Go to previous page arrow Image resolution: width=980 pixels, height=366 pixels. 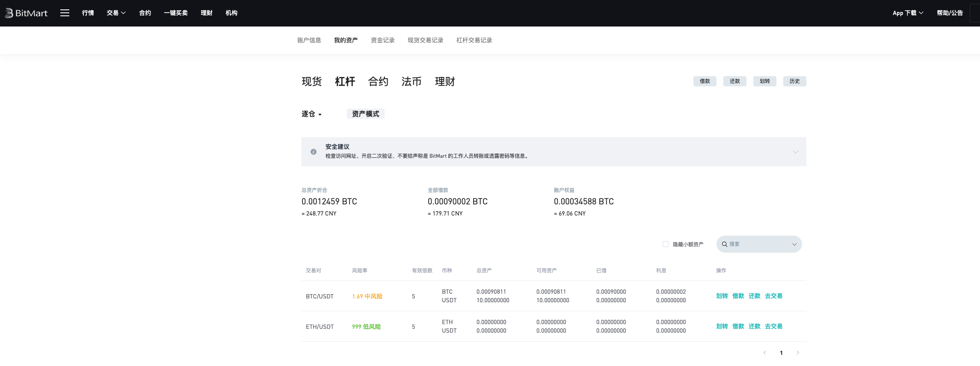click(x=765, y=353)
